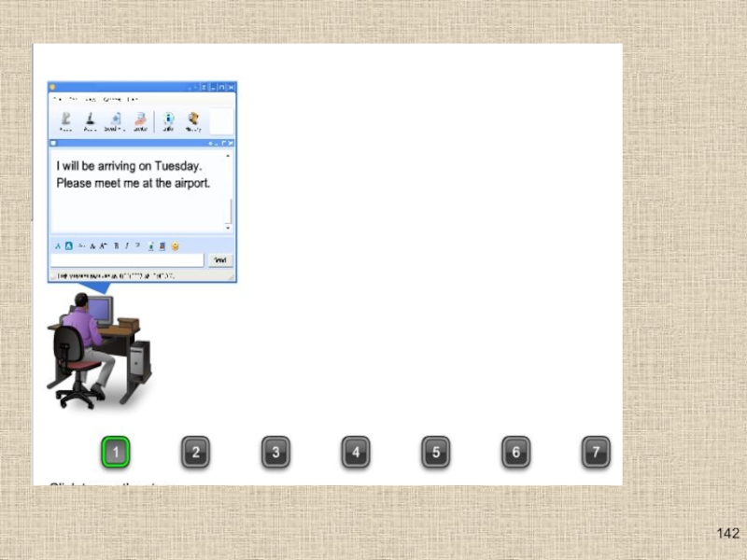
Task: Jump to step 7
Action: click(596, 452)
